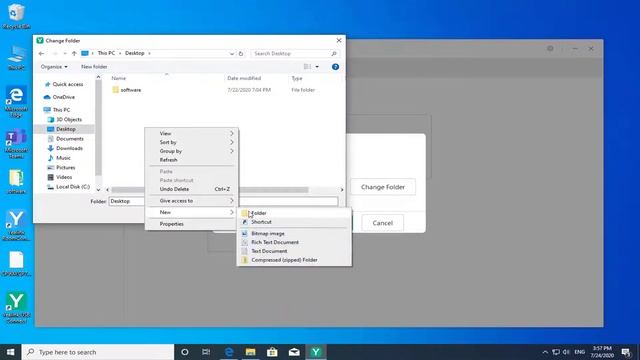
Task: Create a new Folder from submenu
Action: tap(294, 213)
